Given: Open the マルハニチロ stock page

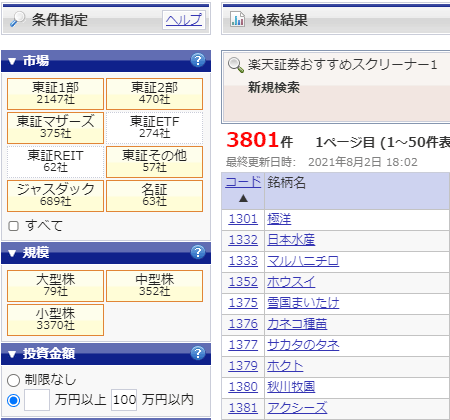Looking at the screenshot, I should click(303, 261).
